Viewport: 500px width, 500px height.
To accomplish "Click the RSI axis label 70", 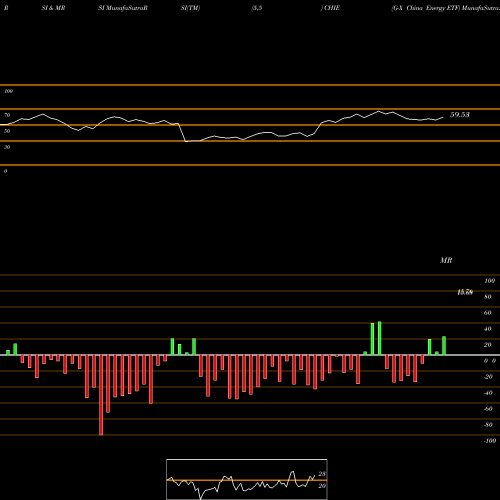I will click(x=7, y=115).
